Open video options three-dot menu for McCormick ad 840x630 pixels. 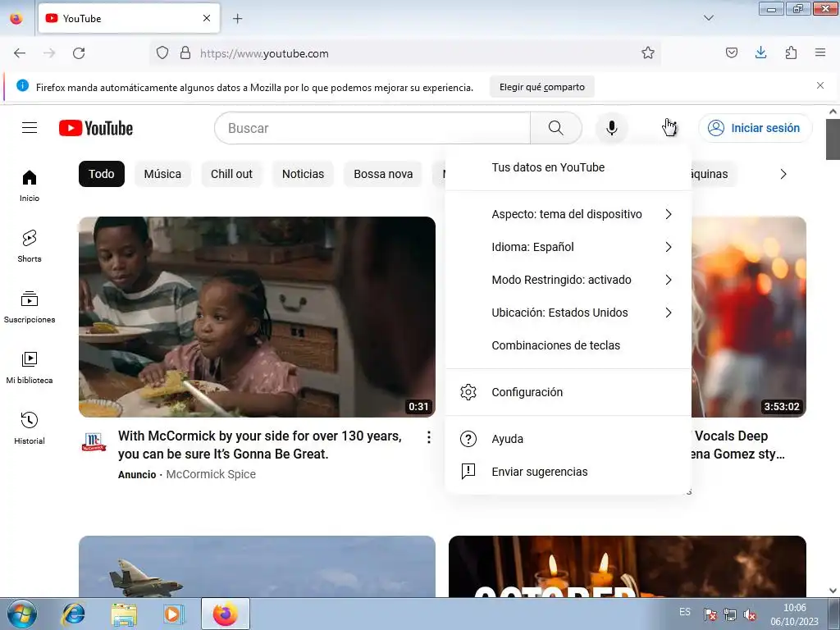tap(428, 437)
